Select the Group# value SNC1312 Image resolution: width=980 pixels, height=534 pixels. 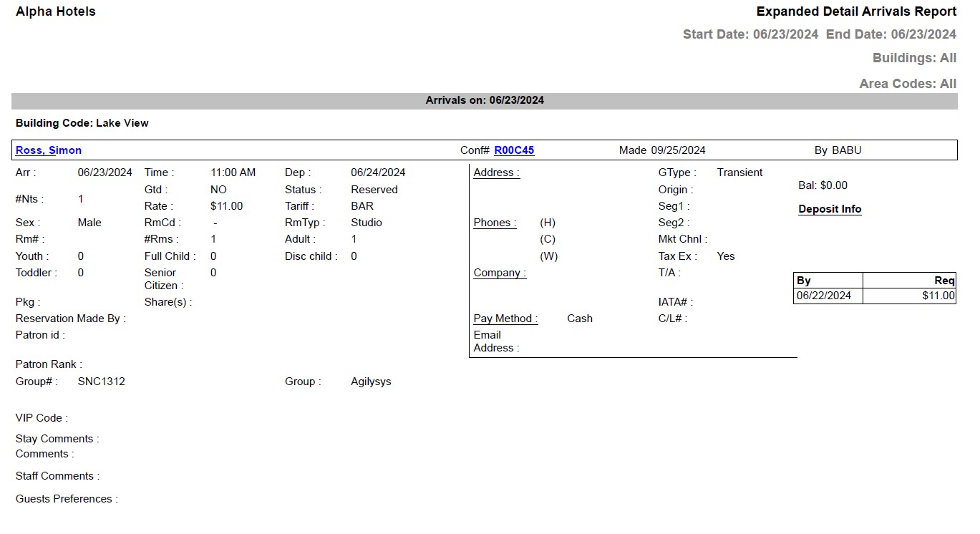101,382
